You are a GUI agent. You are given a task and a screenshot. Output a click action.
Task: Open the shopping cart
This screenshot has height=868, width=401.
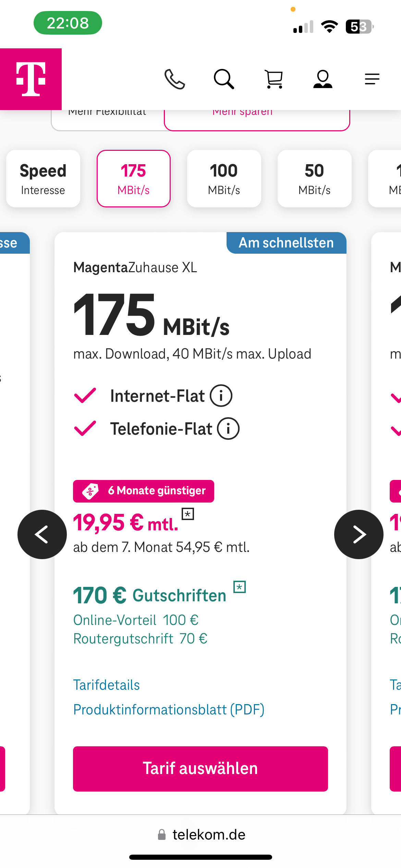coord(273,79)
